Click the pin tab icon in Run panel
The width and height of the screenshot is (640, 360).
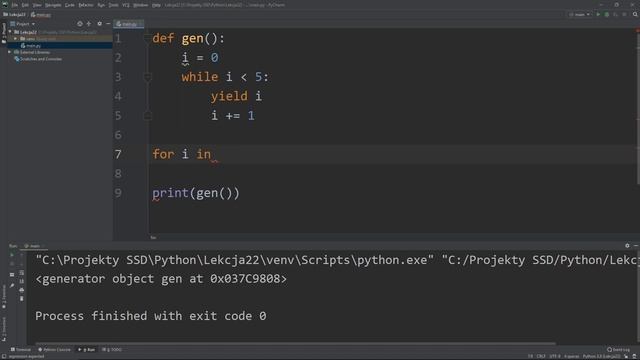pos(12,286)
